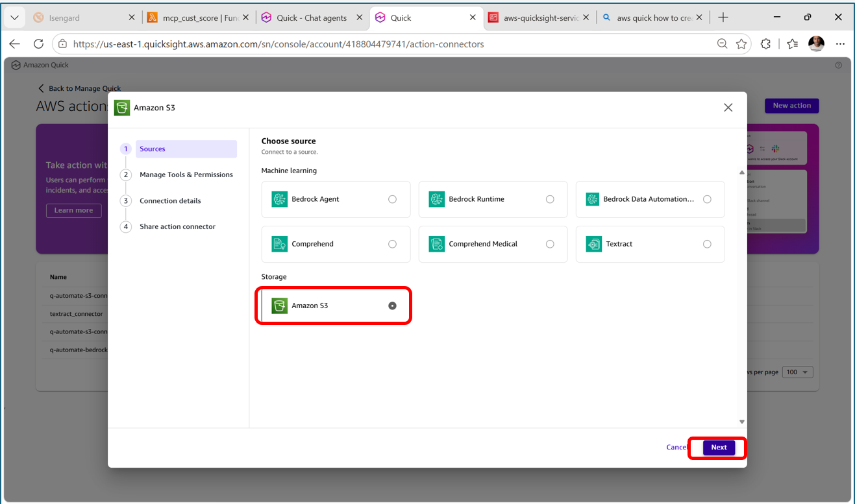Open the browser Favorites list icon
855x504 pixels.
(x=792, y=44)
